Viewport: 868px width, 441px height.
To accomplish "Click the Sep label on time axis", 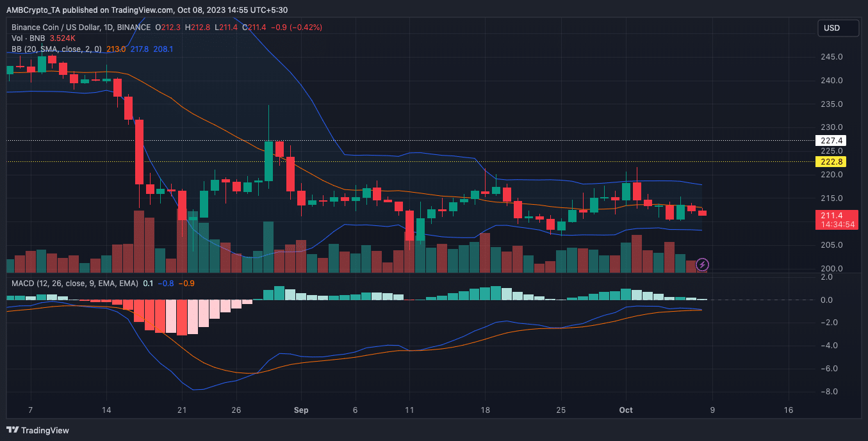I will coord(301,410).
